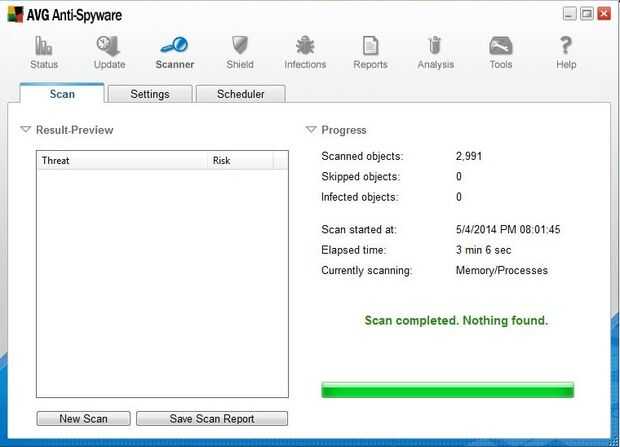Open the Update section icon
The width and height of the screenshot is (620, 447).
pos(108,45)
